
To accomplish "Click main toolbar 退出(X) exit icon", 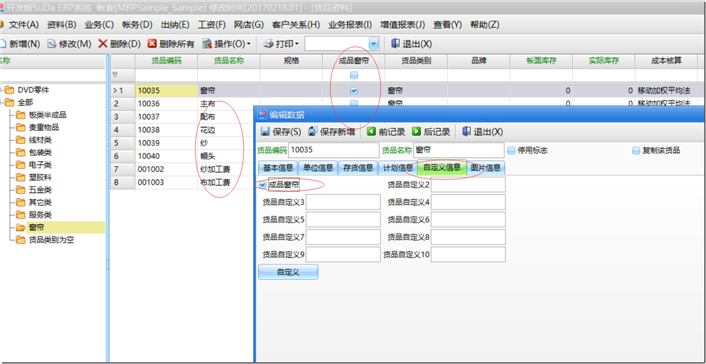I will point(395,44).
